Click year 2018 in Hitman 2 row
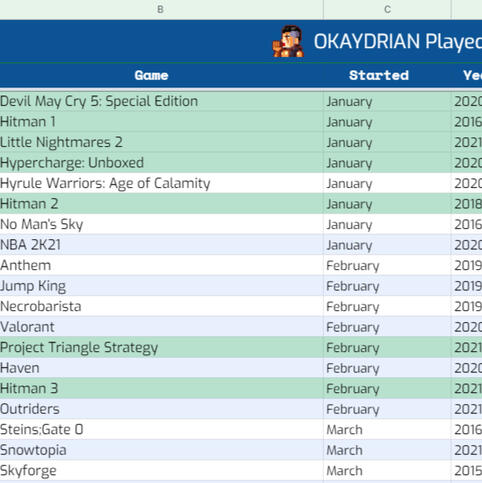Viewport: 482px width, 483px height. [x=468, y=204]
